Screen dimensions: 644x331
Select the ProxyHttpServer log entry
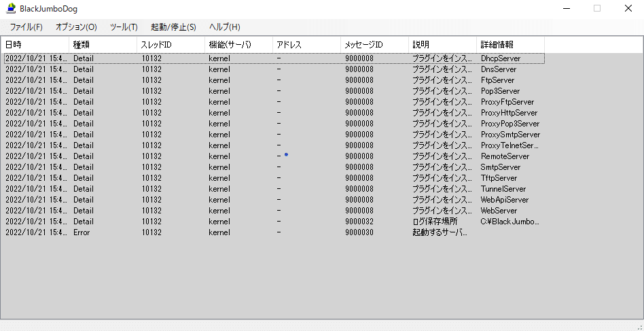click(274, 113)
